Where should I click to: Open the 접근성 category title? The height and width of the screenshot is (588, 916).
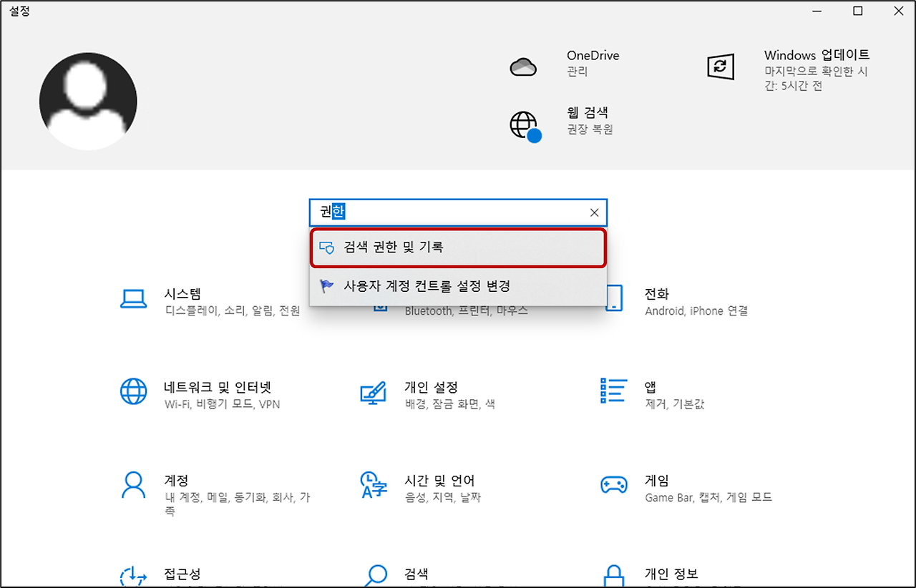[182, 574]
